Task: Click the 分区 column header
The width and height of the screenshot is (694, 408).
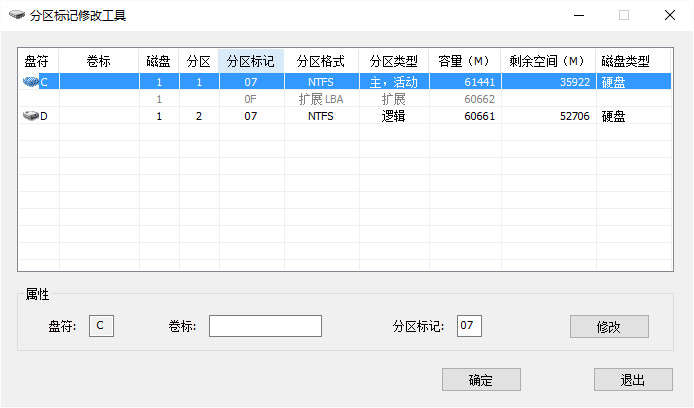Action: [x=199, y=61]
